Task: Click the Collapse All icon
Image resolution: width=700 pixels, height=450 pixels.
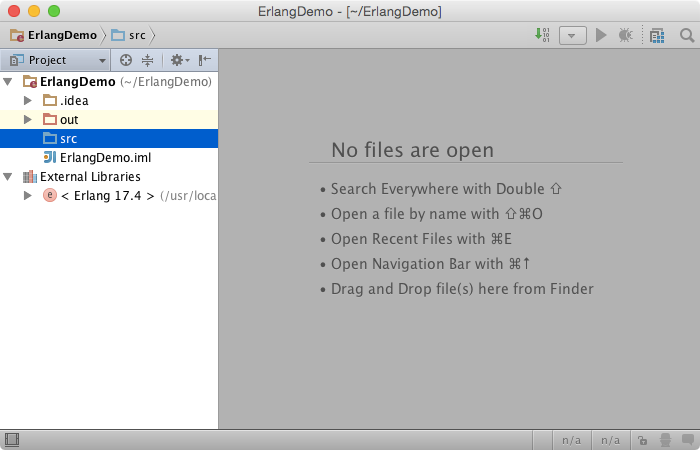Action: click(x=147, y=60)
